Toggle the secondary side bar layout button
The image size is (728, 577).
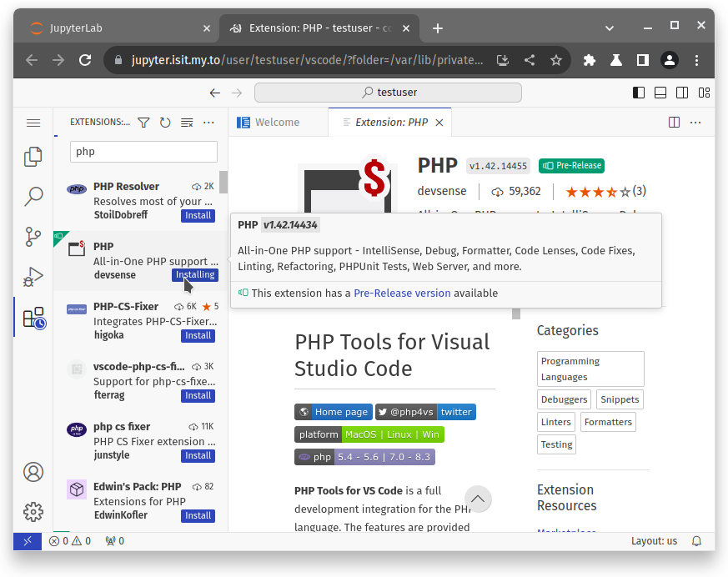click(682, 93)
